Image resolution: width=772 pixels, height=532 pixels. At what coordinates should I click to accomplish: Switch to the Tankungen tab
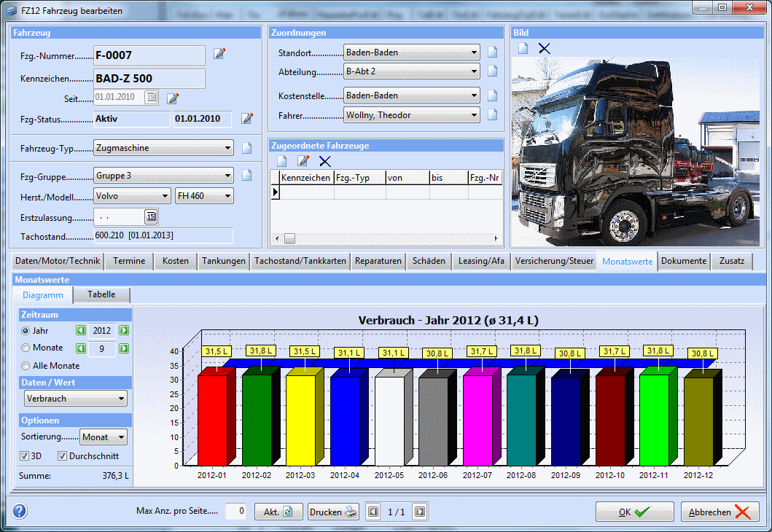point(223,261)
